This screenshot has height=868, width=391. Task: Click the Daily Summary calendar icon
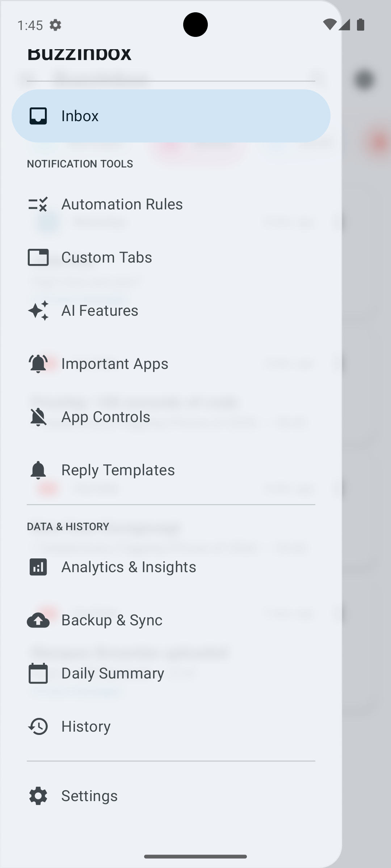38,673
